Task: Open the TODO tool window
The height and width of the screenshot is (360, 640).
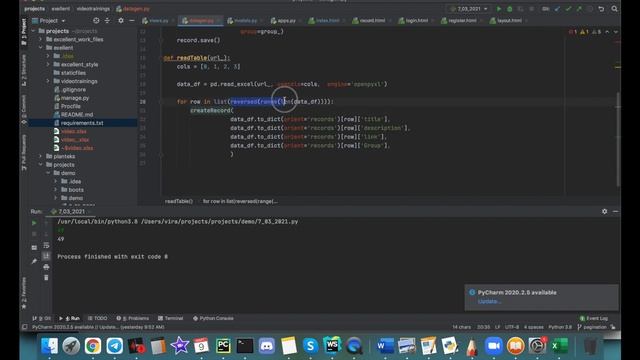Action: pos(98,318)
